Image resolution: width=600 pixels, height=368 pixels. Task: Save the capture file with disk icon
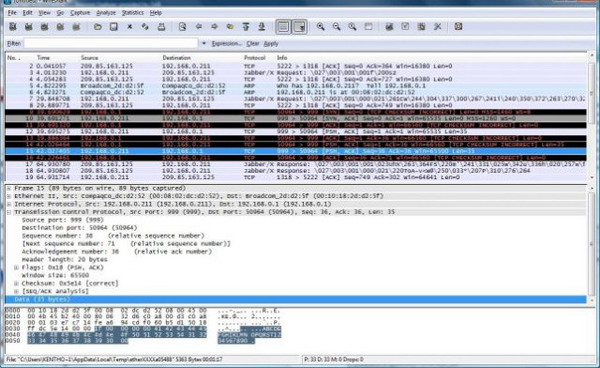[x=114, y=27]
